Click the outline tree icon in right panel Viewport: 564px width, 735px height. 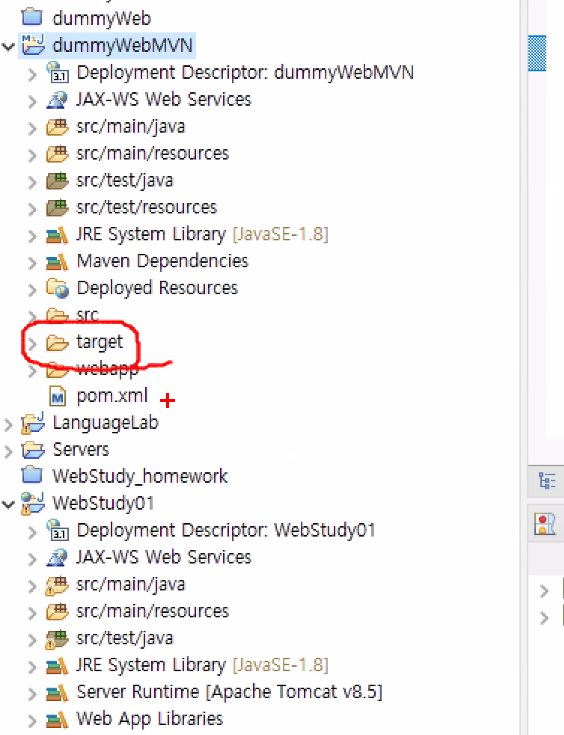(547, 480)
